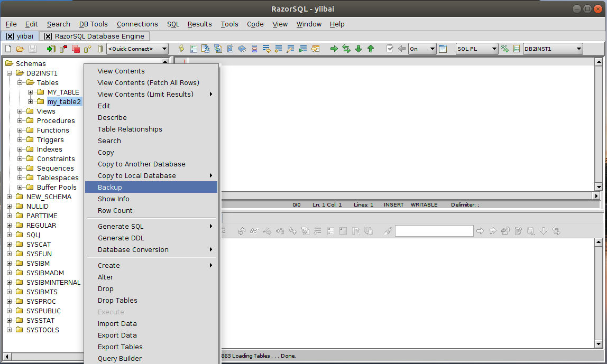Click the New file toolbar icon

(x=8, y=49)
